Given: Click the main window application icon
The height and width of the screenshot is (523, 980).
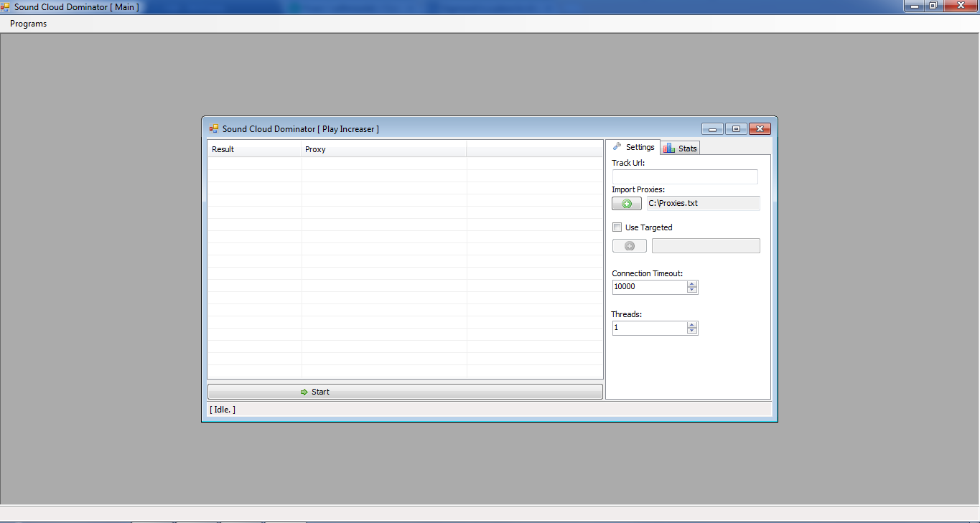Looking at the screenshot, I should coord(6,6).
